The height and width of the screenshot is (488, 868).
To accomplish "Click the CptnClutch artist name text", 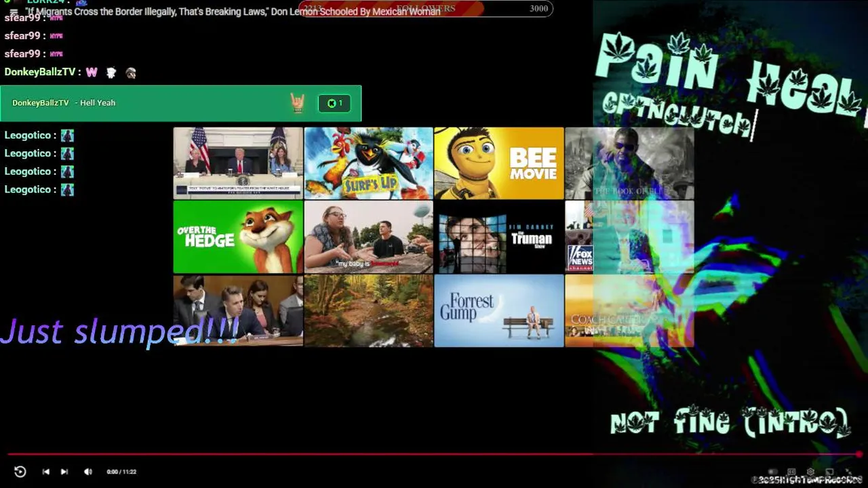I will click(678, 114).
